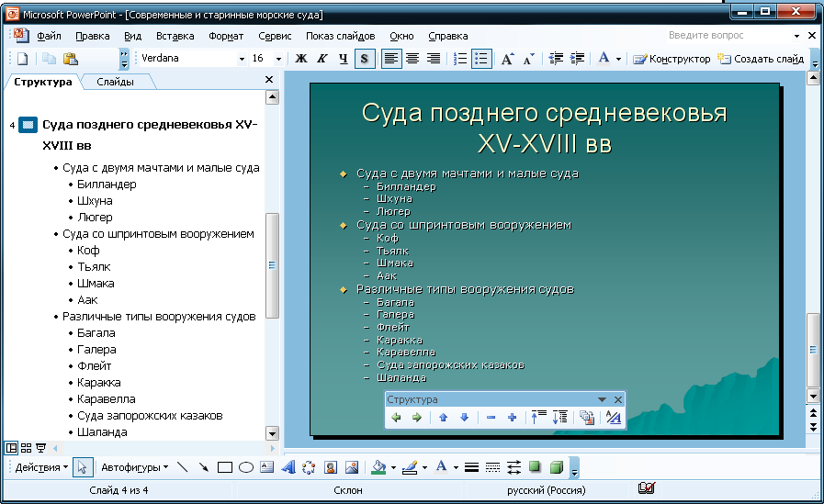
Task: Click the Конструктор button
Action: [672, 59]
